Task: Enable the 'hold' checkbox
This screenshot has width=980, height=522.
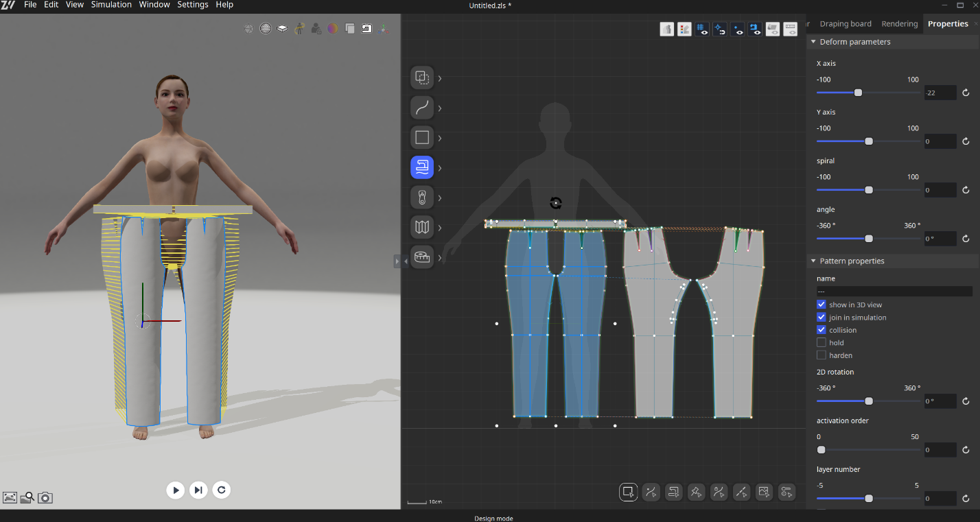Action: point(821,343)
